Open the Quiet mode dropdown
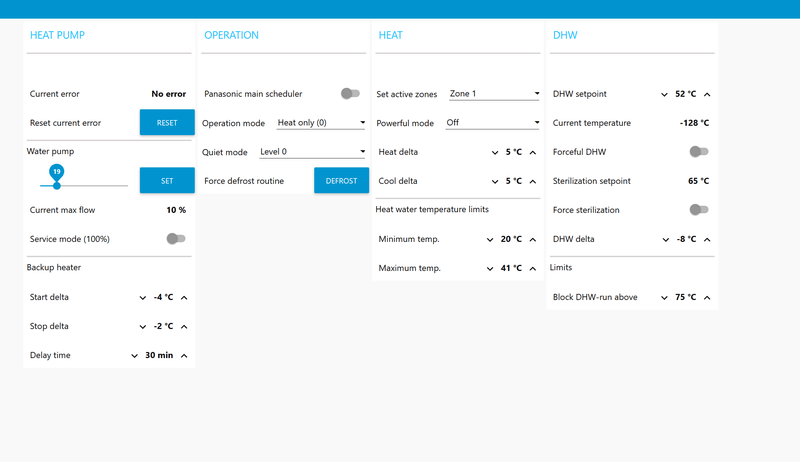Viewport: 800px width, 462px height. click(x=312, y=152)
